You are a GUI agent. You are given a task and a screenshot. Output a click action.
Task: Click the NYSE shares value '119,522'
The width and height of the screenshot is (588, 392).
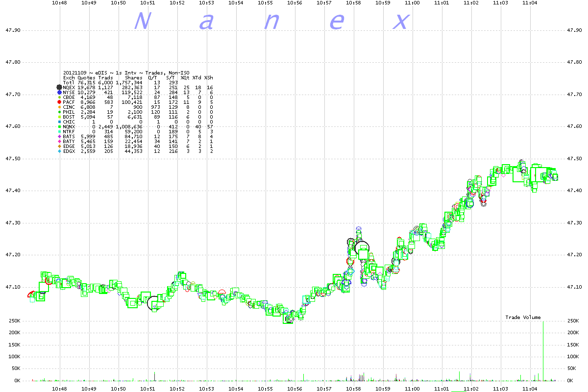[132, 92]
